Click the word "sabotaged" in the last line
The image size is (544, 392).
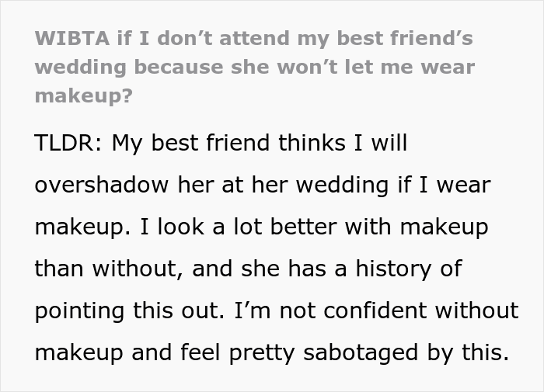pyautogui.click(x=361, y=353)
